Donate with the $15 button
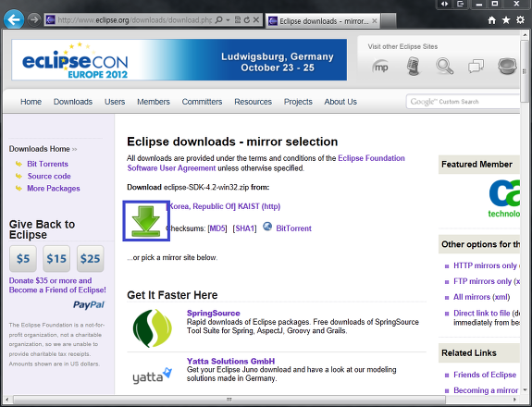The width and height of the screenshot is (532, 407). pyautogui.click(x=56, y=259)
